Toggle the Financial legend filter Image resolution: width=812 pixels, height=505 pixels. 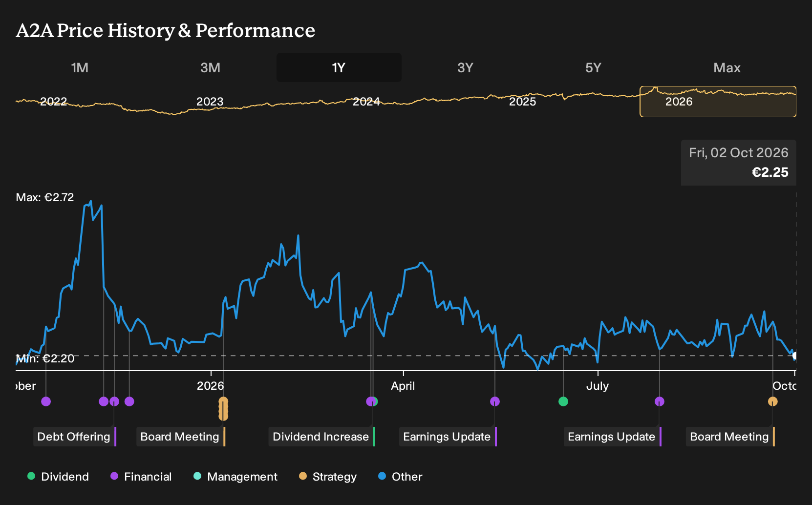pyautogui.click(x=141, y=477)
